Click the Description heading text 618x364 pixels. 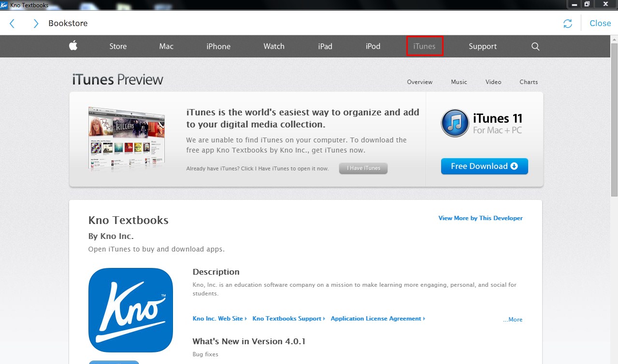[x=216, y=272]
